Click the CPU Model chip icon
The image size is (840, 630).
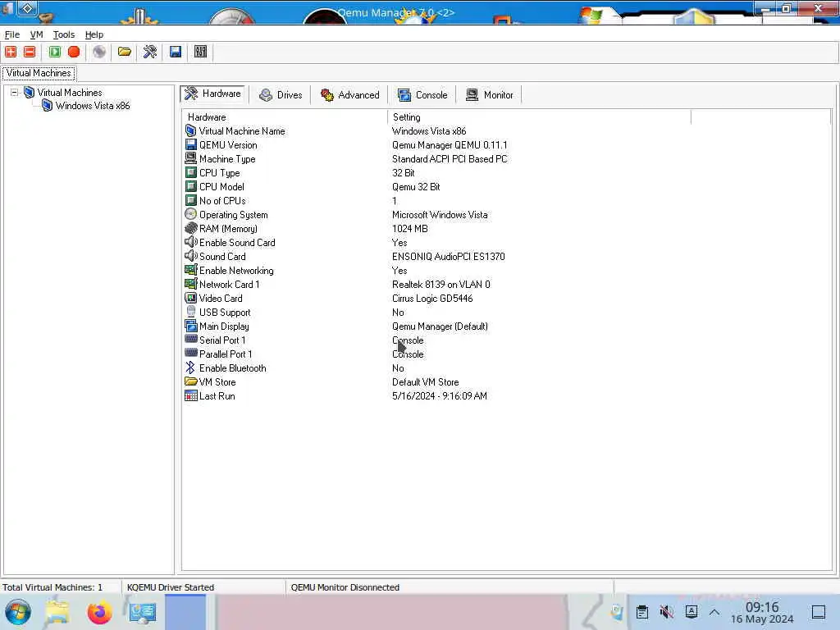[190, 186]
